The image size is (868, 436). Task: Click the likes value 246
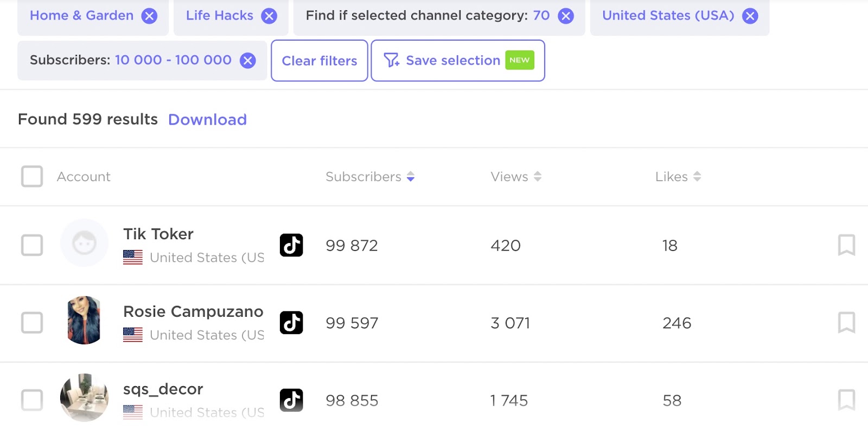click(677, 323)
